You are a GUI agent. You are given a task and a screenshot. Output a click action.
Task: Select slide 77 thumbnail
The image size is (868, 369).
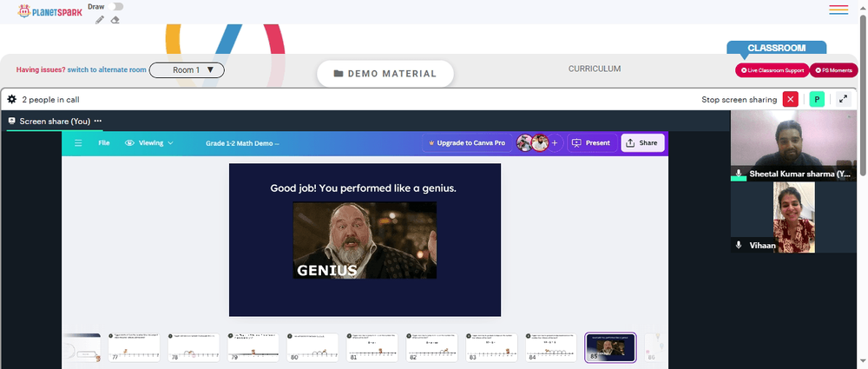(x=134, y=347)
